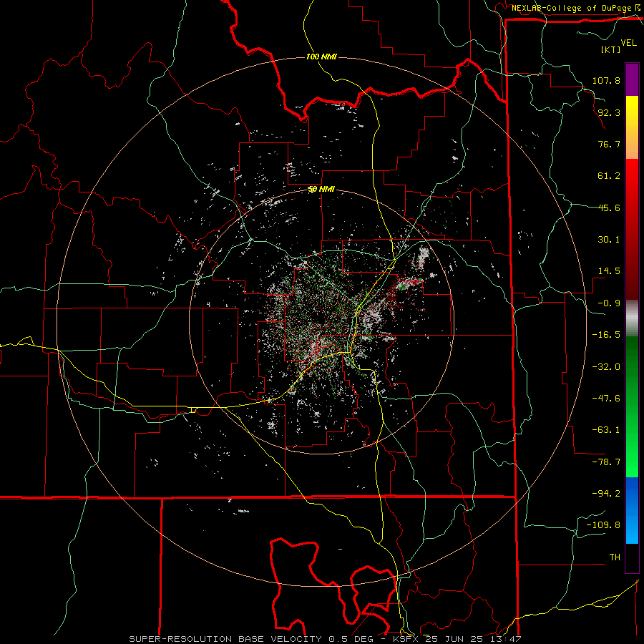Click the VEL legend title

click(x=628, y=43)
